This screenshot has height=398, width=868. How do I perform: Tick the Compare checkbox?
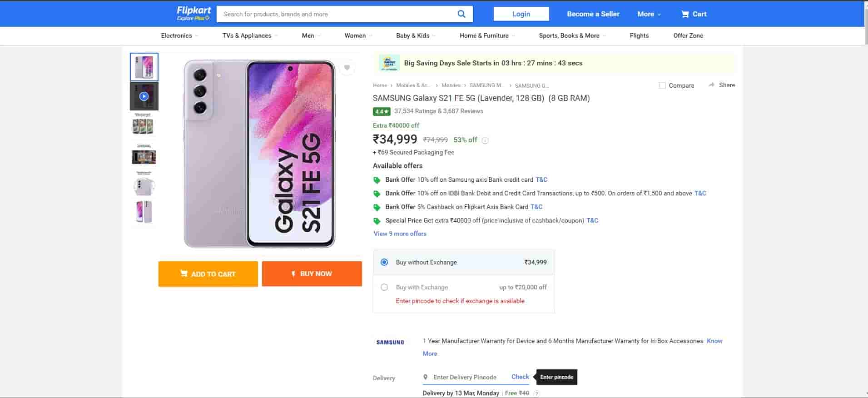click(662, 85)
